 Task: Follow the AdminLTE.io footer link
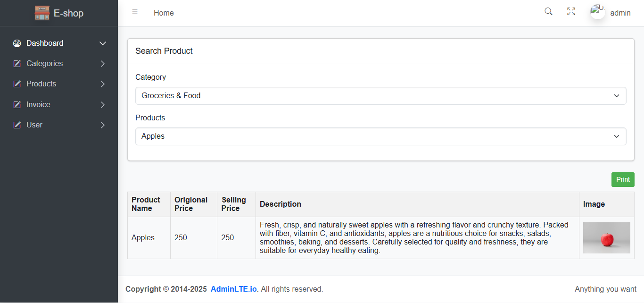pos(234,289)
